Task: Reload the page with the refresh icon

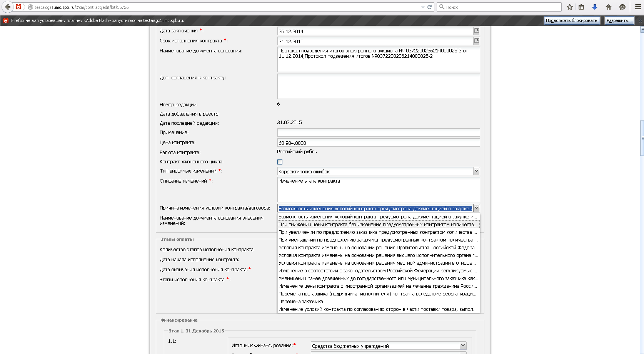Action: click(x=430, y=7)
